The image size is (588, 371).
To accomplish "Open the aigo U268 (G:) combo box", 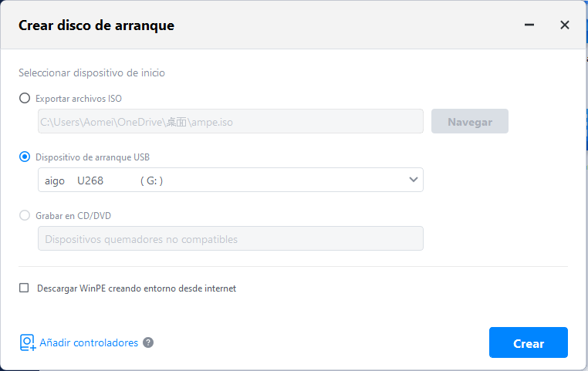I will (x=224, y=180).
